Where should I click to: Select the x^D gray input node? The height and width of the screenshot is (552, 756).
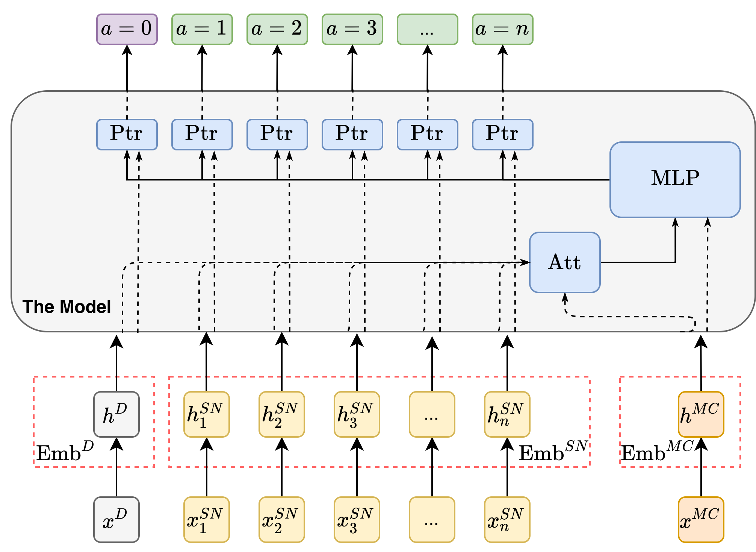[116, 520]
